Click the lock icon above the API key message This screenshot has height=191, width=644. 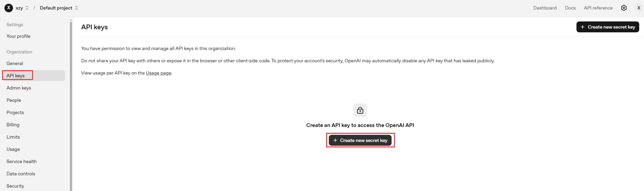pyautogui.click(x=360, y=110)
